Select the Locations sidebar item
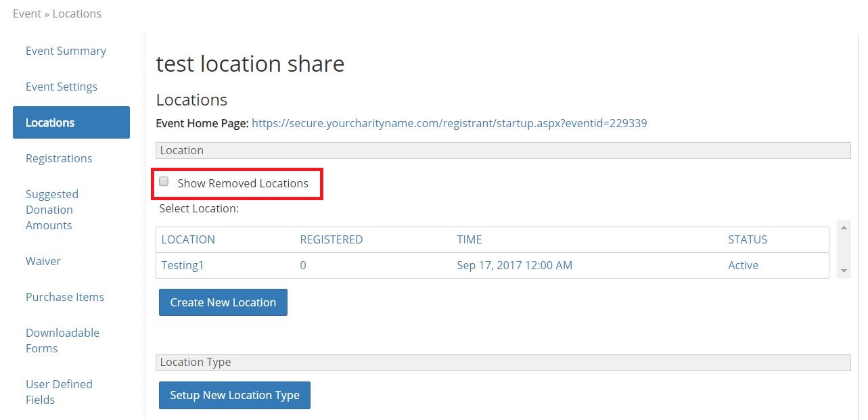 point(71,122)
